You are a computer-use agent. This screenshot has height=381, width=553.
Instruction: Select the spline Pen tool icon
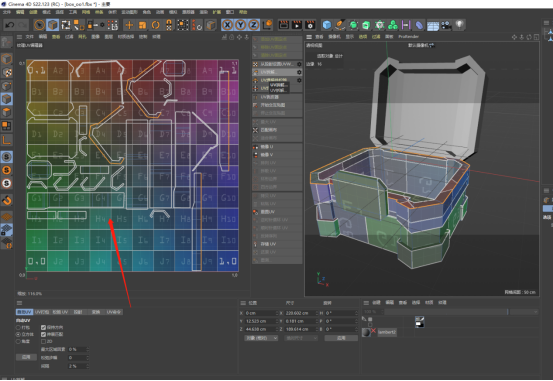tap(340, 25)
